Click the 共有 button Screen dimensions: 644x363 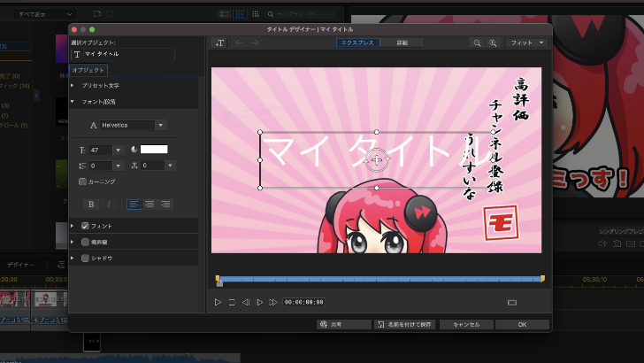(344, 324)
